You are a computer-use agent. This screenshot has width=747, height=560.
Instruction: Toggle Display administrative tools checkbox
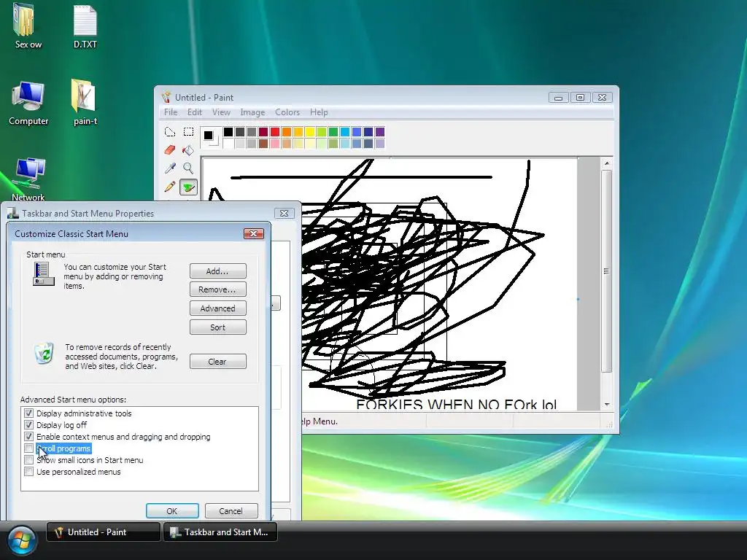click(x=28, y=413)
